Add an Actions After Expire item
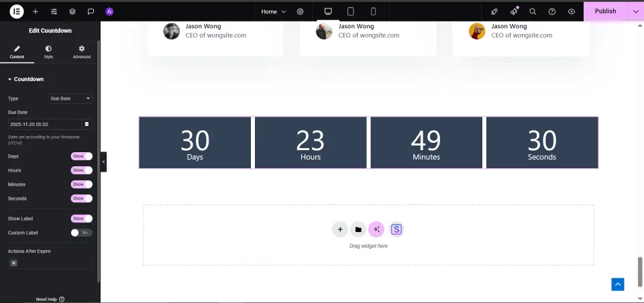 13,263
